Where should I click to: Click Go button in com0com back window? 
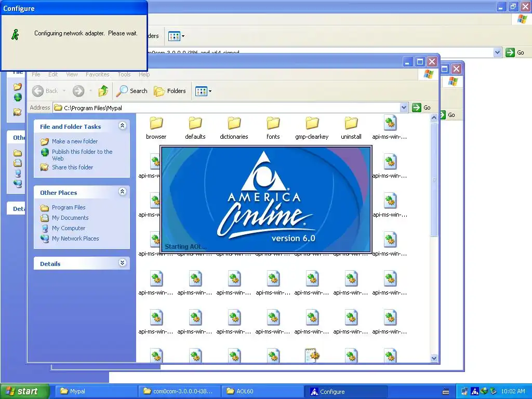pos(515,52)
